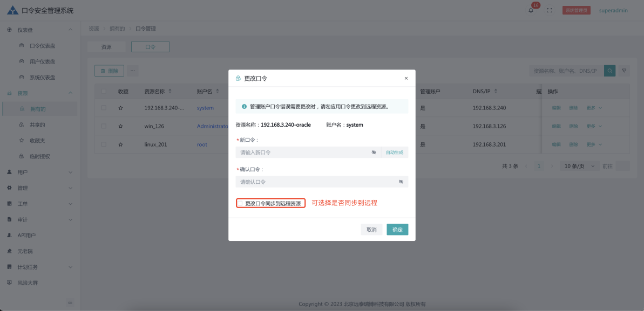This screenshot has height=311, width=644.
Task: Expand the 用户 sidebar menu
Action: (40, 172)
